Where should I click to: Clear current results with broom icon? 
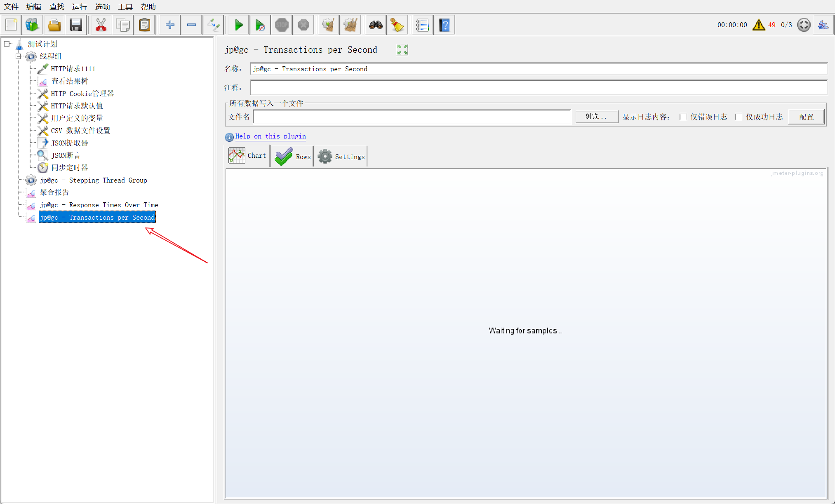(x=329, y=25)
